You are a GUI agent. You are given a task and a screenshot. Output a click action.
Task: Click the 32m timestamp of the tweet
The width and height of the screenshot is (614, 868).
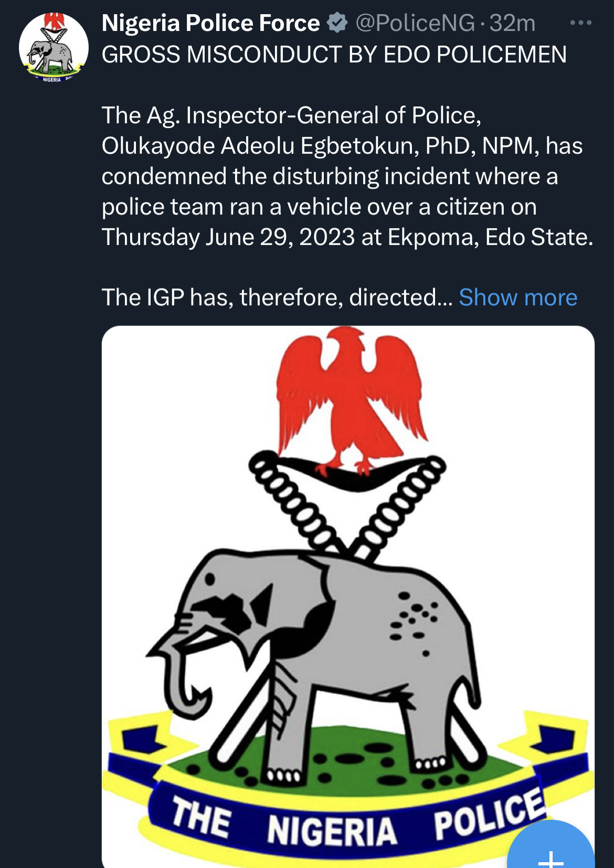click(512, 23)
